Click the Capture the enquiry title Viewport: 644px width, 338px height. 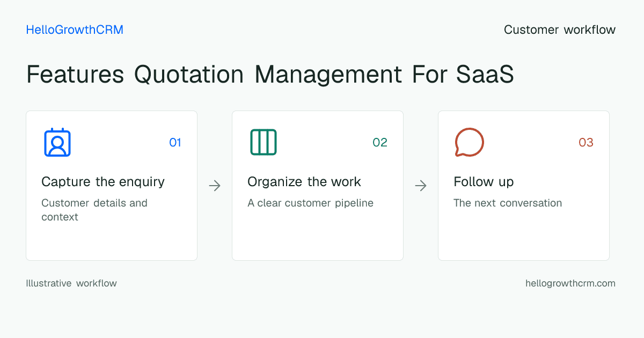[103, 182]
